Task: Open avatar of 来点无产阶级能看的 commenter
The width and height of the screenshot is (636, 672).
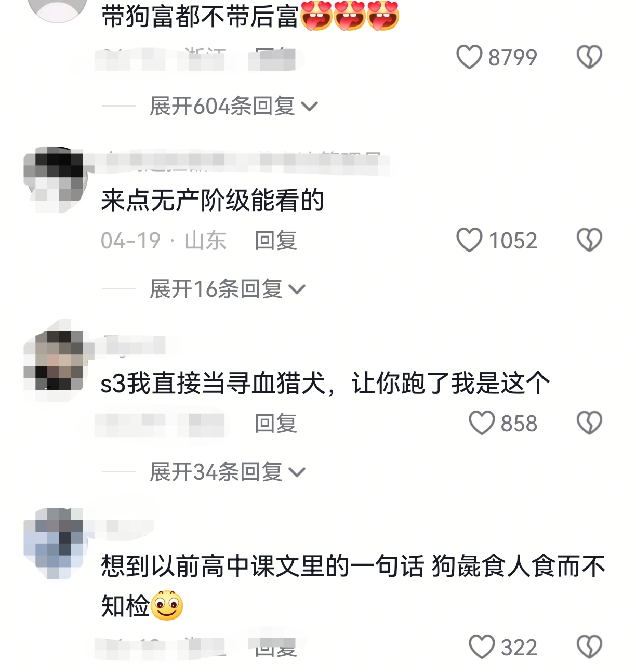Action: tap(55, 179)
